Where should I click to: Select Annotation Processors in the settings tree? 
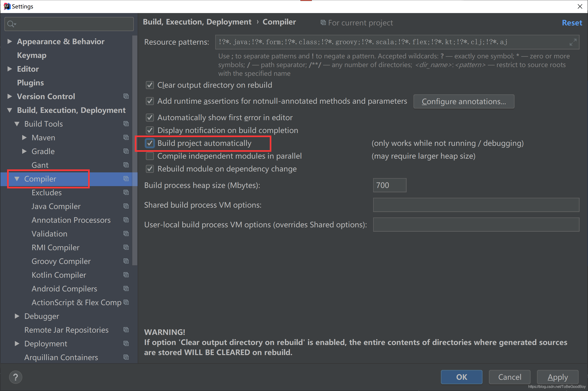71,220
